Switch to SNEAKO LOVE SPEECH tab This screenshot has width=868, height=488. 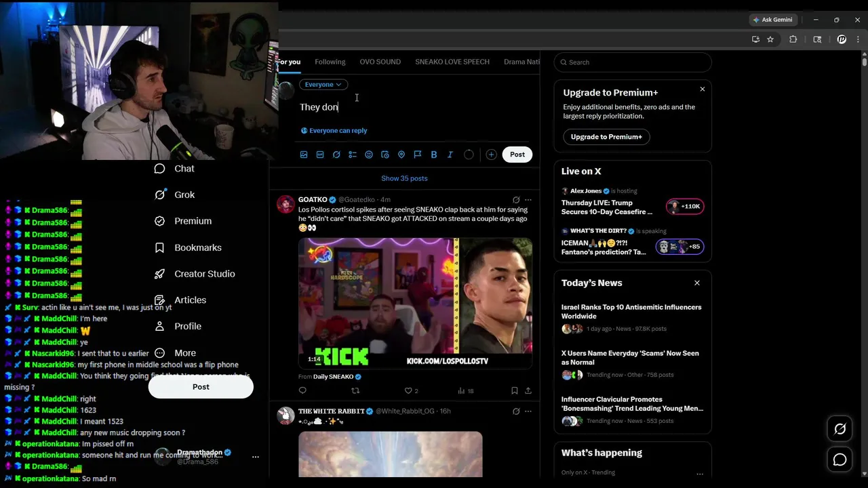[452, 62]
